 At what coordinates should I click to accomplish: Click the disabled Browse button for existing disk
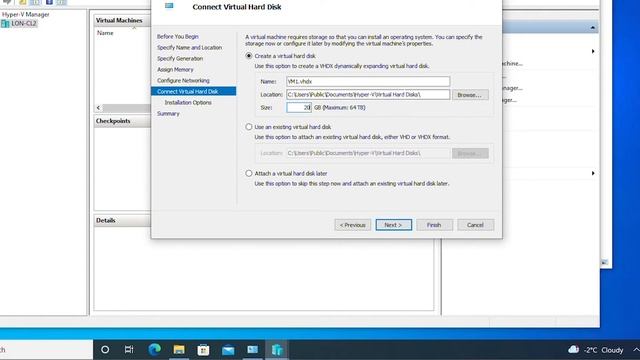click(470, 153)
